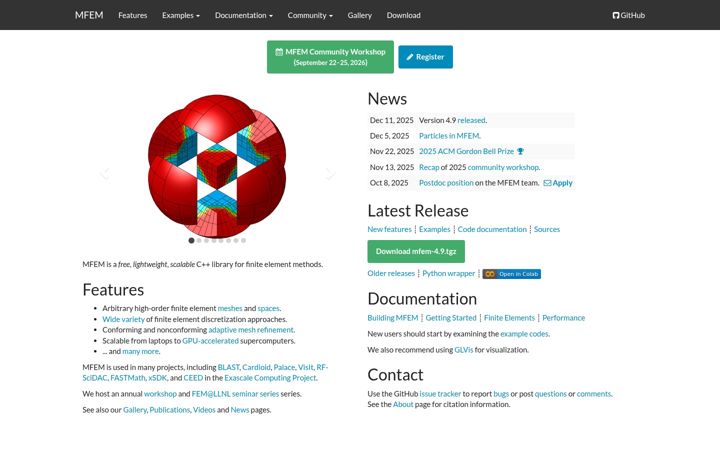This screenshot has width=720, height=450.
Task: Open the 'FASTMath' project link
Action: (x=128, y=378)
